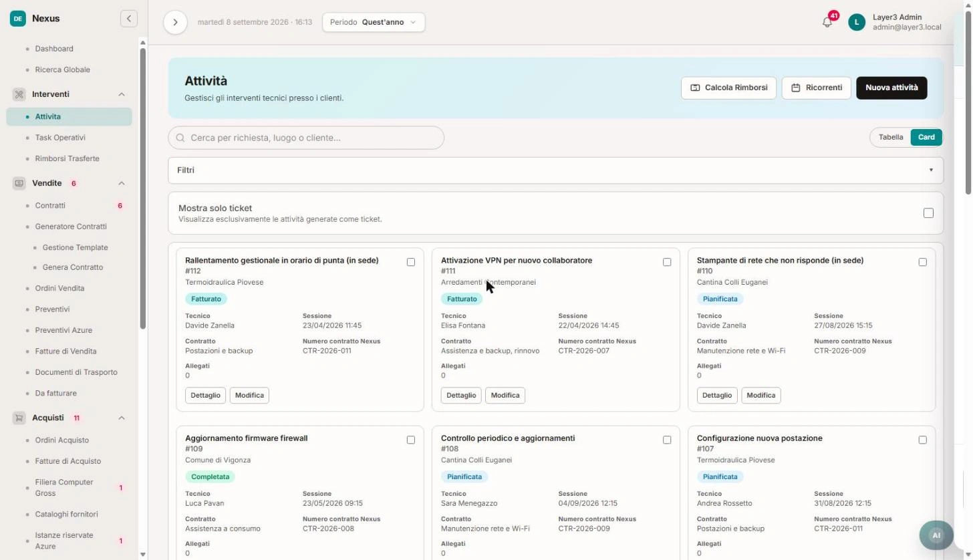Switch to Tabella view
The height and width of the screenshot is (560, 973).
point(891,138)
